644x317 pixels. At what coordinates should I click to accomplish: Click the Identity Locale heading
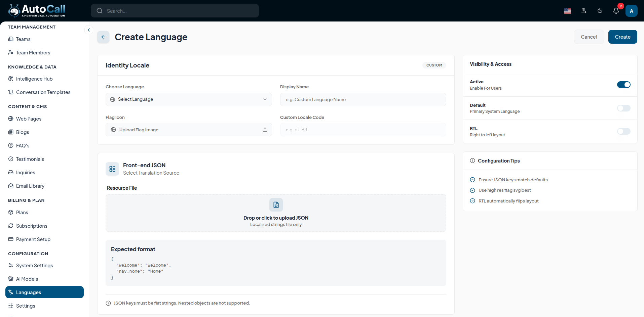pyautogui.click(x=127, y=65)
